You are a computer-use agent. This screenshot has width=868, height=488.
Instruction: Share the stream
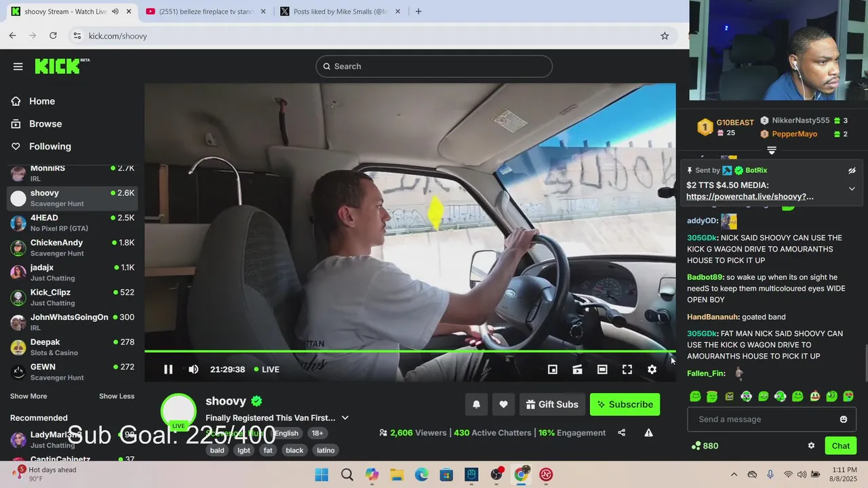[622, 432]
